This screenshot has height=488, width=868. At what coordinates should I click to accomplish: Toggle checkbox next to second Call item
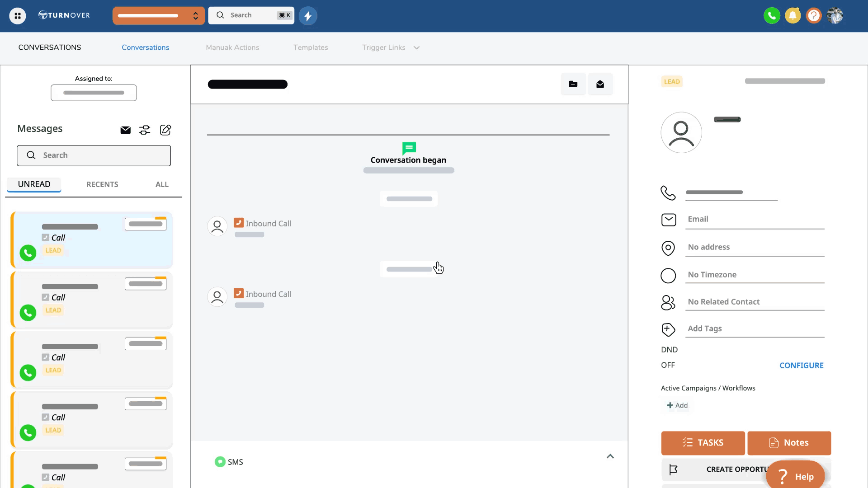[46, 297]
